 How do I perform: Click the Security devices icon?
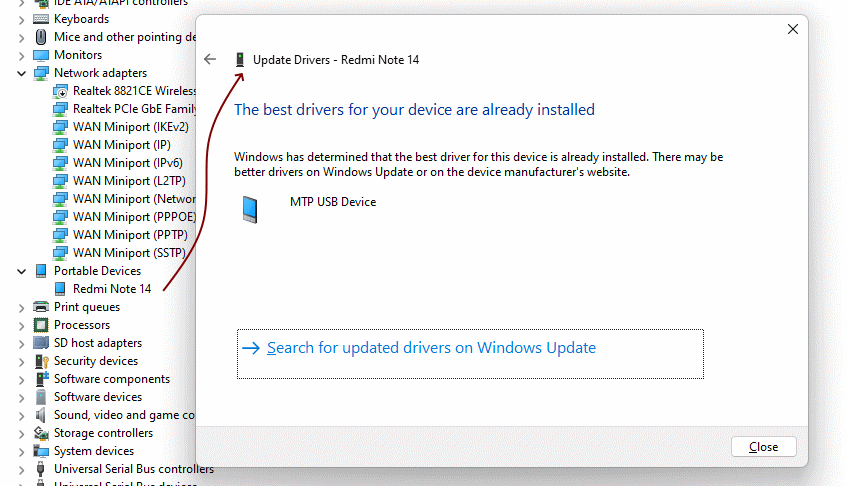(x=41, y=361)
